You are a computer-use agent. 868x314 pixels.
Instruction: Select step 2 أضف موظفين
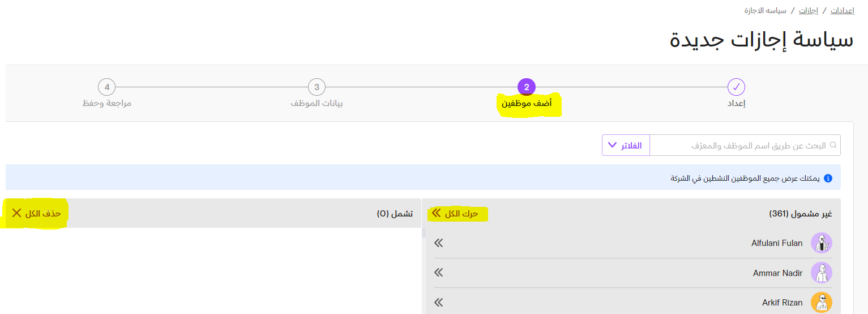click(x=527, y=87)
